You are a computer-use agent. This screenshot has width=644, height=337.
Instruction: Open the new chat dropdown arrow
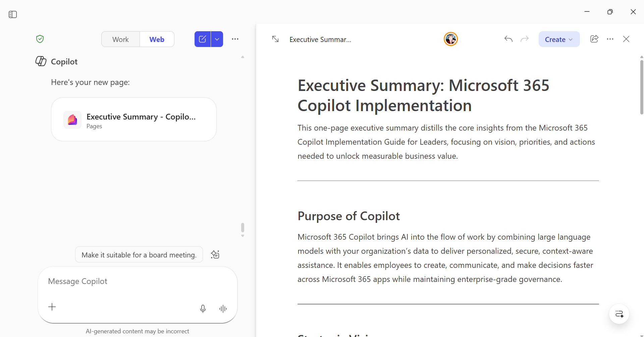pyautogui.click(x=217, y=39)
